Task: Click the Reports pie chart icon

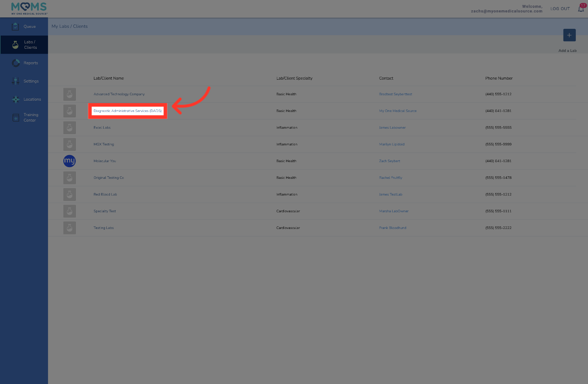Action: (x=16, y=63)
